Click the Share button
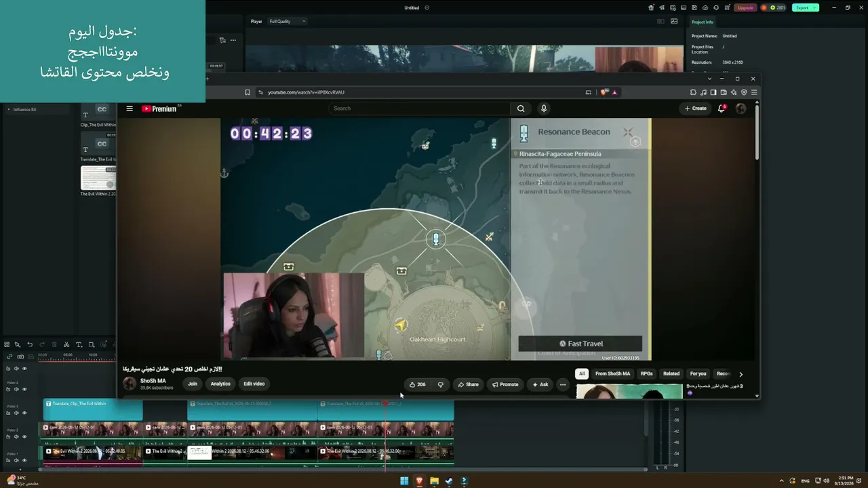This screenshot has height=488, width=868. click(x=468, y=384)
